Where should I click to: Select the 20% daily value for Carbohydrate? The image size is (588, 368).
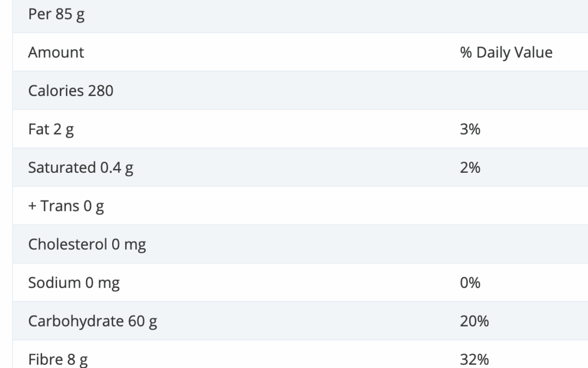coord(474,321)
